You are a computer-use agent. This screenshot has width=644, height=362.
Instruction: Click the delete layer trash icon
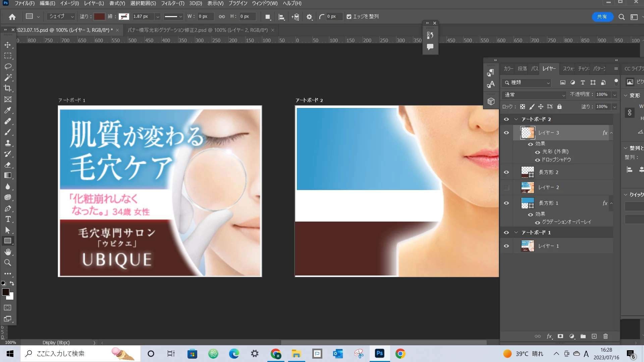click(x=605, y=336)
